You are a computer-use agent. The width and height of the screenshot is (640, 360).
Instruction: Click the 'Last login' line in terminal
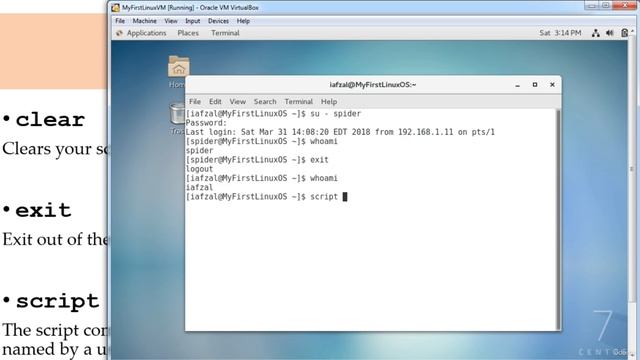tap(340, 132)
